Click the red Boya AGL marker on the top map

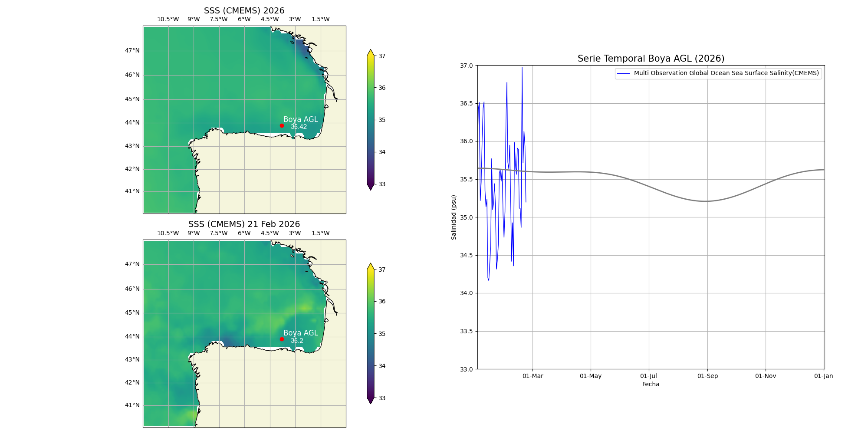[282, 125]
